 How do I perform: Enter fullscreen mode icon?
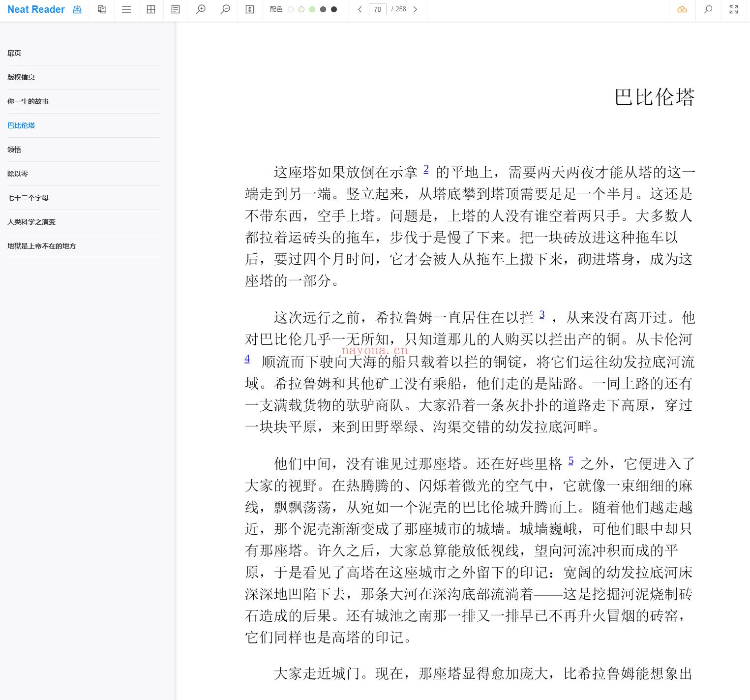click(734, 9)
